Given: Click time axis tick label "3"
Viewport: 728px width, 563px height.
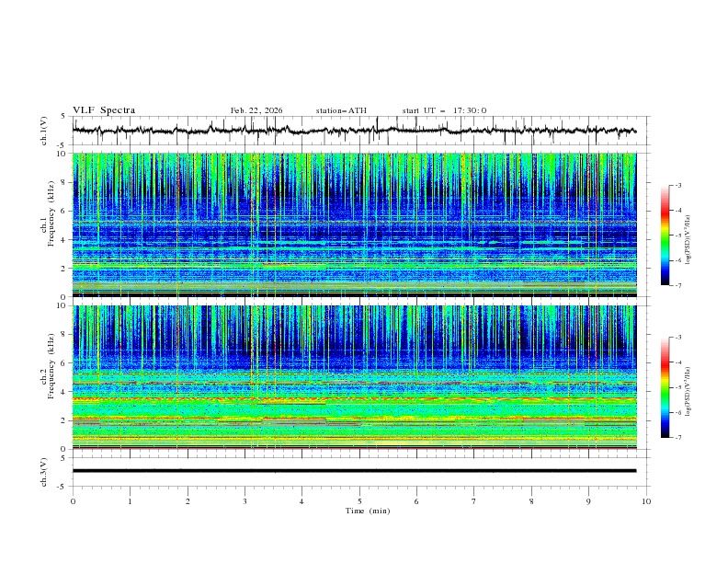Looking at the screenshot, I should (x=245, y=501).
